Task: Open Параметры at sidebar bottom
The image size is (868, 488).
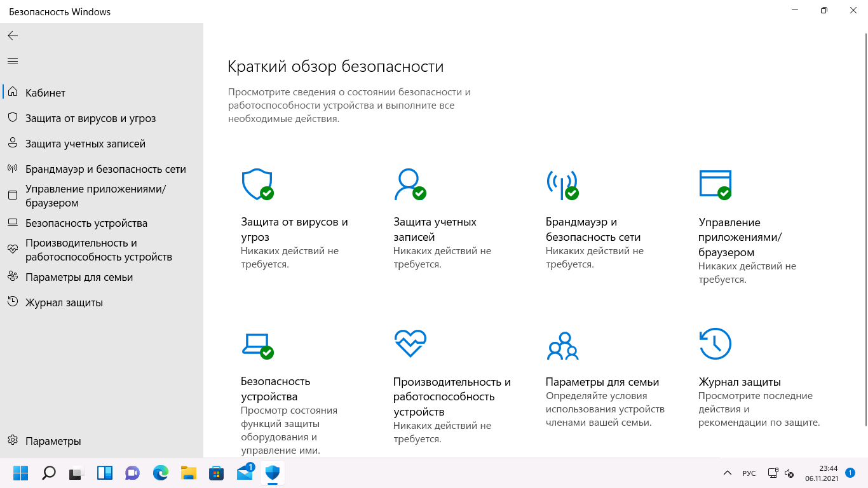Action: point(102,441)
